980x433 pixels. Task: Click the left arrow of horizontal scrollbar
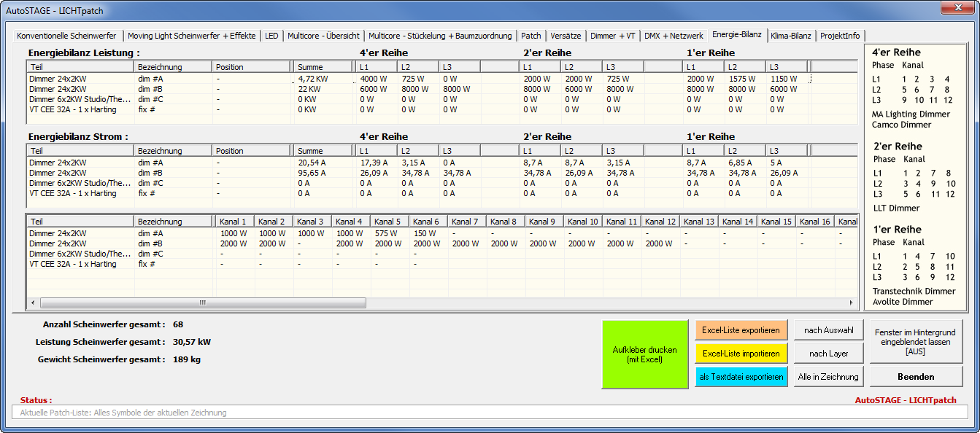[x=33, y=303]
